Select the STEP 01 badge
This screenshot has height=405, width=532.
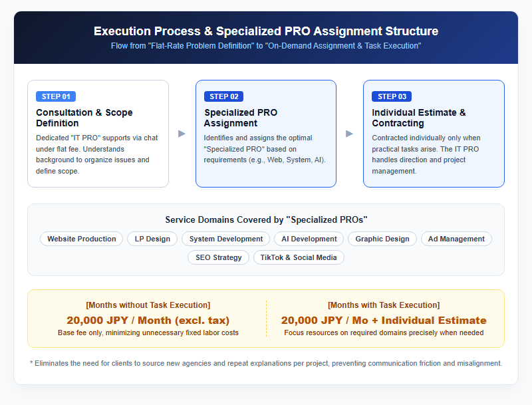point(56,96)
